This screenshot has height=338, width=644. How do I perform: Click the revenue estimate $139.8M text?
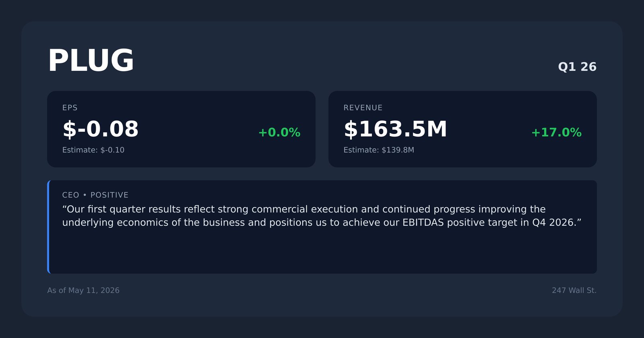click(x=379, y=150)
